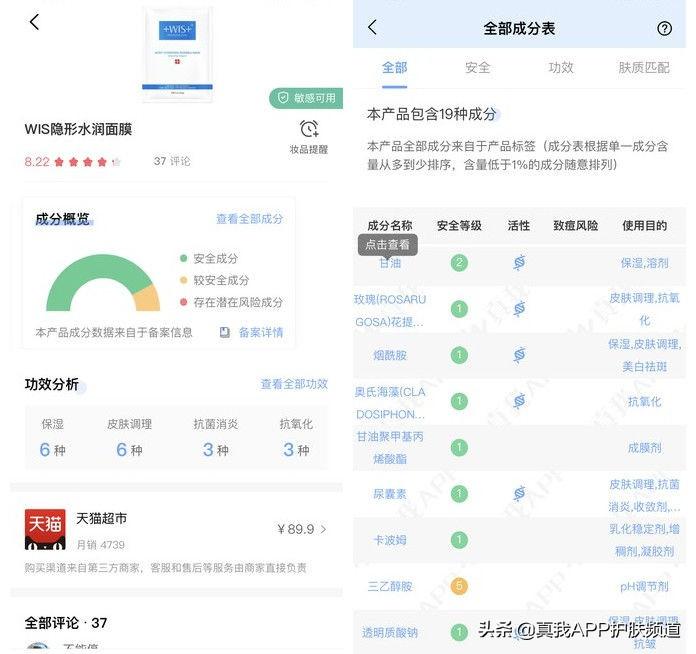The width and height of the screenshot is (696, 654).
Task: Tap 较安全成分 legend entry
Action: (x=214, y=280)
